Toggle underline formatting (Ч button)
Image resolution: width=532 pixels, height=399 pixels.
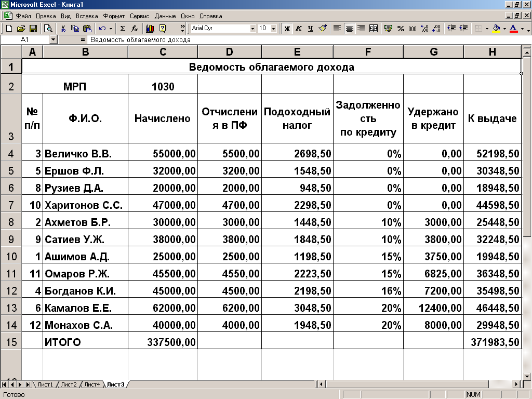(x=311, y=29)
